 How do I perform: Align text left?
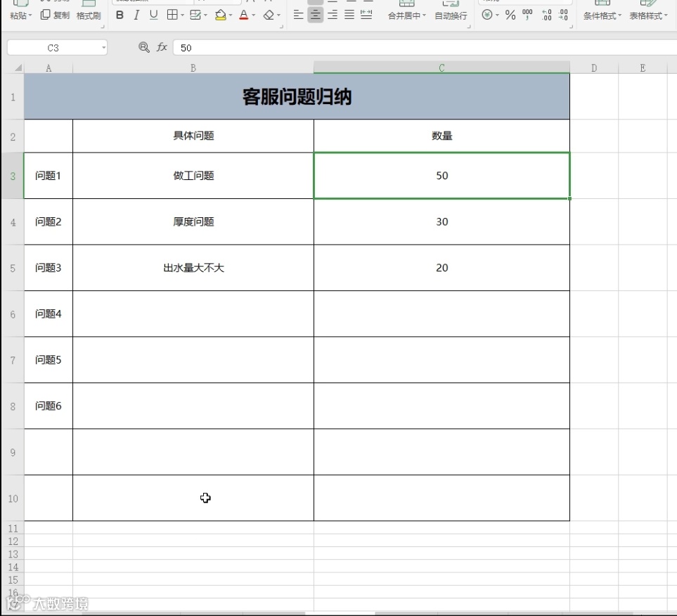pyautogui.click(x=298, y=15)
